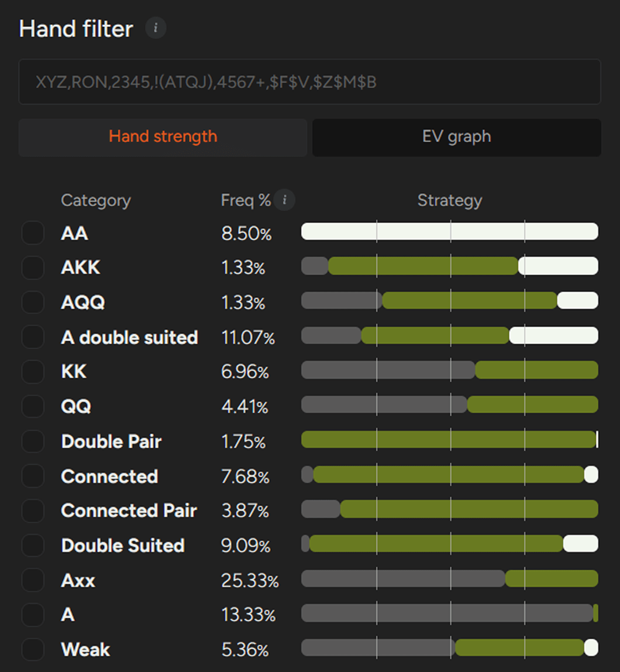Check the QQ row checkbox

[x=33, y=406]
